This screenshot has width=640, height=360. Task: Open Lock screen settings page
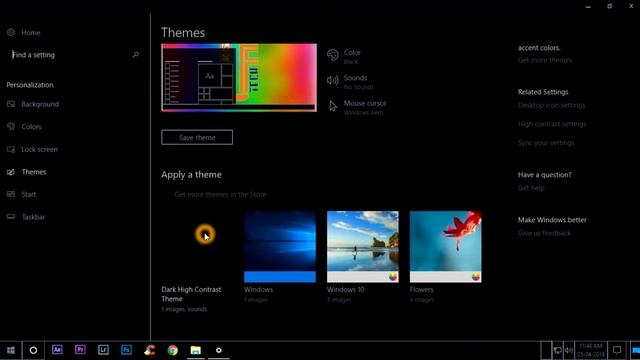tap(32, 149)
